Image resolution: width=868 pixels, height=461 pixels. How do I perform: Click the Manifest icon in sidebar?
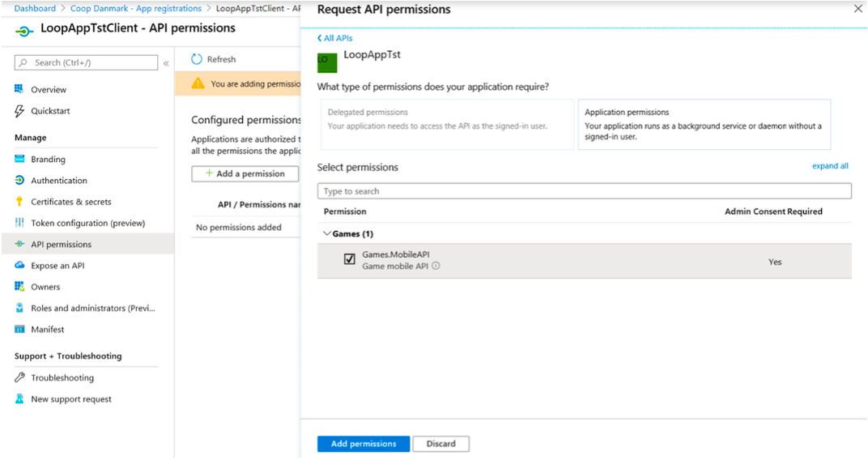point(19,329)
